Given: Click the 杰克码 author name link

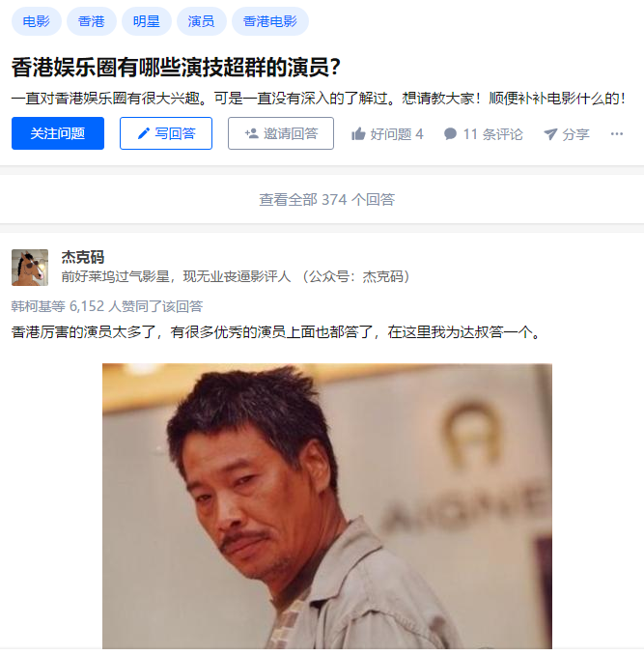Looking at the screenshot, I should (x=83, y=257).
